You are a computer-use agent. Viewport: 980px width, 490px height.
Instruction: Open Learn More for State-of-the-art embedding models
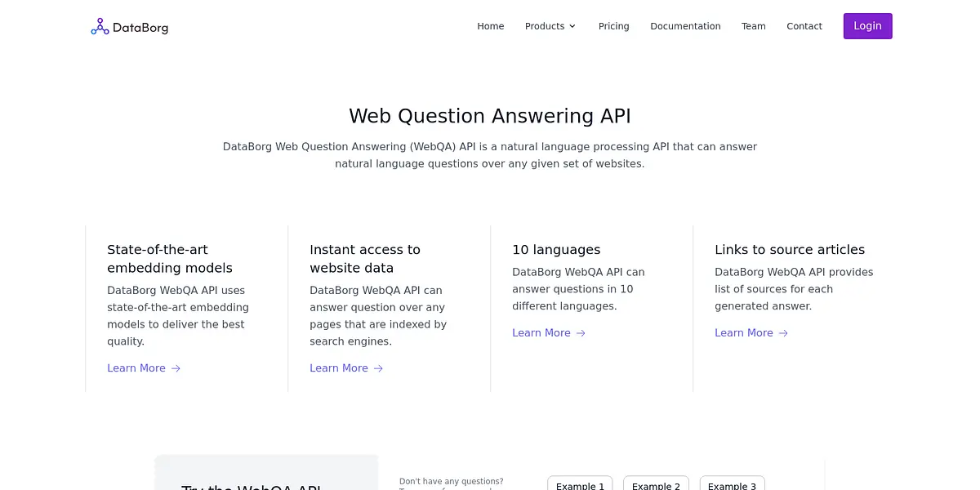(x=136, y=368)
